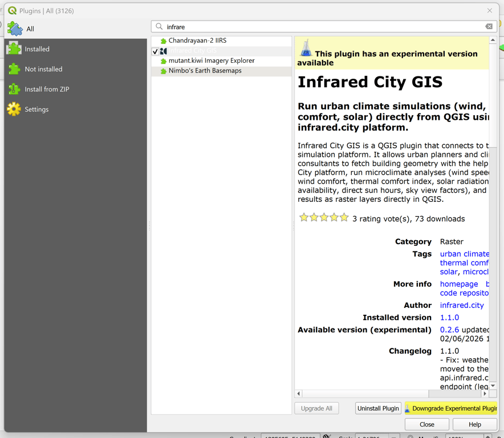Close the Plugins window with X

pyautogui.click(x=490, y=11)
